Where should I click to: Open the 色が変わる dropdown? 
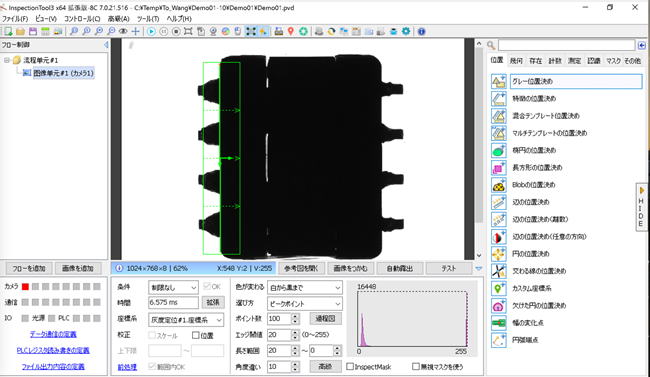pyautogui.click(x=305, y=287)
